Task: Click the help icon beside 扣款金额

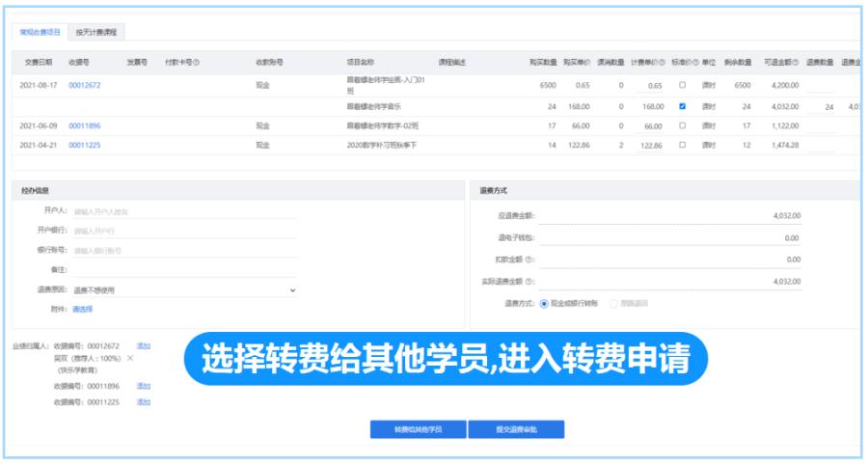Action: pyautogui.click(x=530, y=260)
